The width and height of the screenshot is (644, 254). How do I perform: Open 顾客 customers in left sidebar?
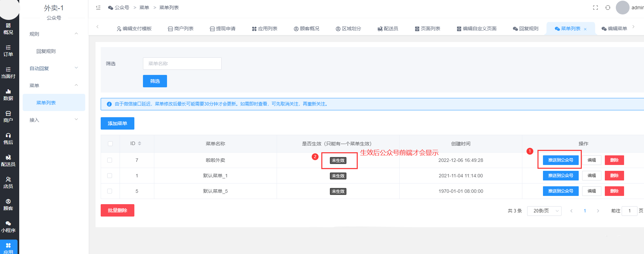pyautogui.click(x=8, y=205)
